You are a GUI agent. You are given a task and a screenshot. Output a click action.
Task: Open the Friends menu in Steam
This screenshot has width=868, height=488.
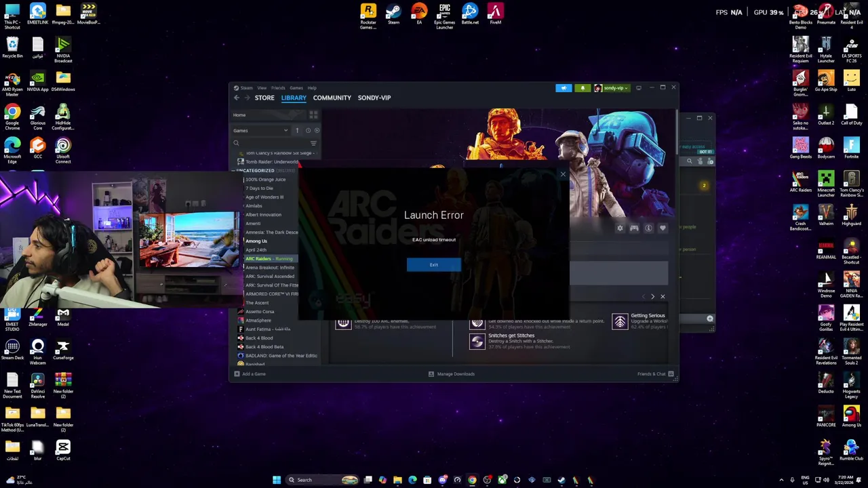(x=278, y=87)
